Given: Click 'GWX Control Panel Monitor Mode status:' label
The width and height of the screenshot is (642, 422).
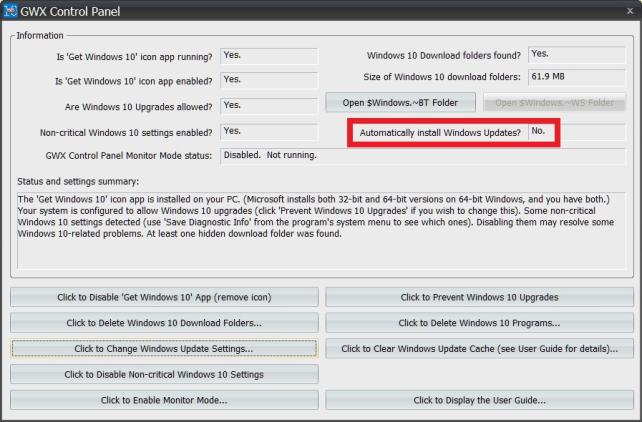Looking at the screenshot, I should tap(129, 156).
